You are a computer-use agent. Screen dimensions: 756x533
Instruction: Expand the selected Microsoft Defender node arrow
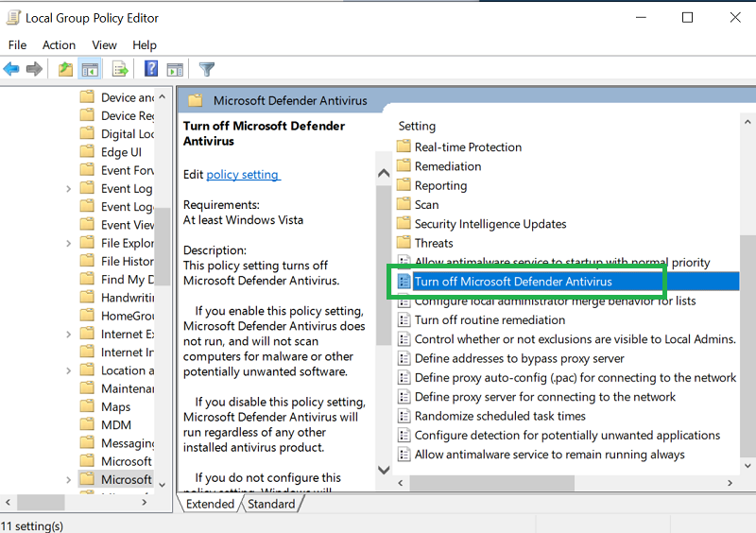pos(68,479)
